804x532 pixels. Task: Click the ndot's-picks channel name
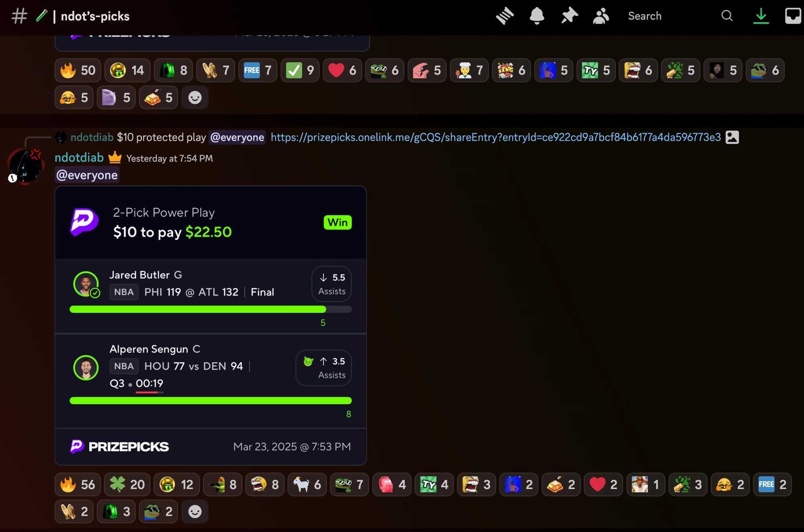pos(95,16)
